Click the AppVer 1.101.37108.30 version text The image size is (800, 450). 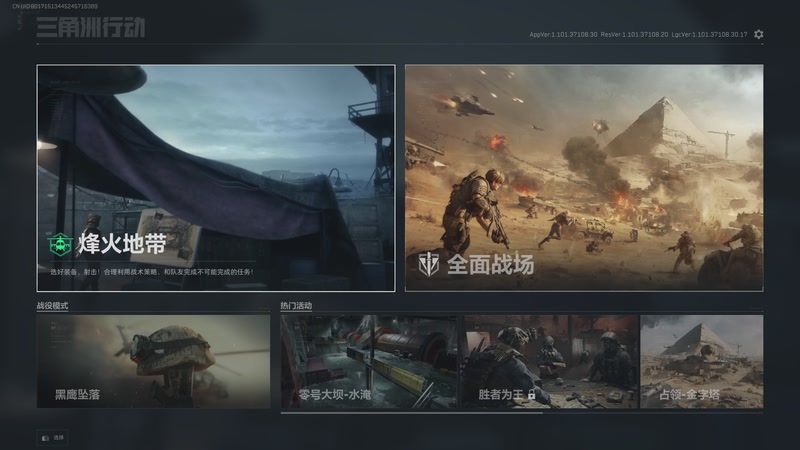pos(563,35)
